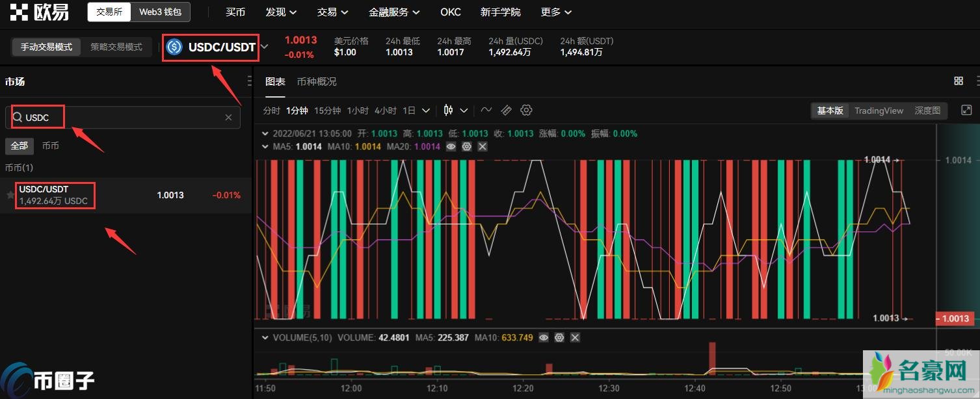Viewport: 980px width, 399px height.
Task: Select 1日 time interval
Action: click(x=409, y=110)
